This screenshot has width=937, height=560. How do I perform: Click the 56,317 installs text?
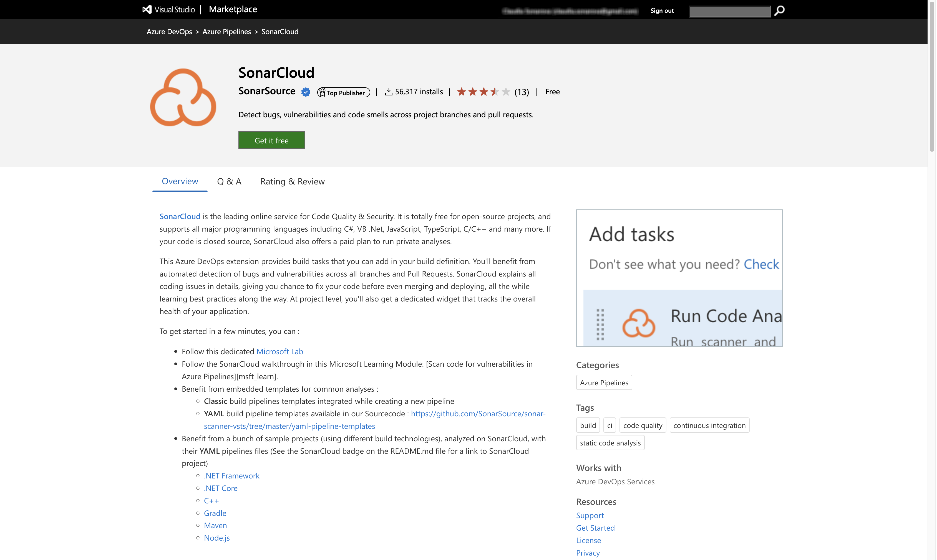click(419, 92)
